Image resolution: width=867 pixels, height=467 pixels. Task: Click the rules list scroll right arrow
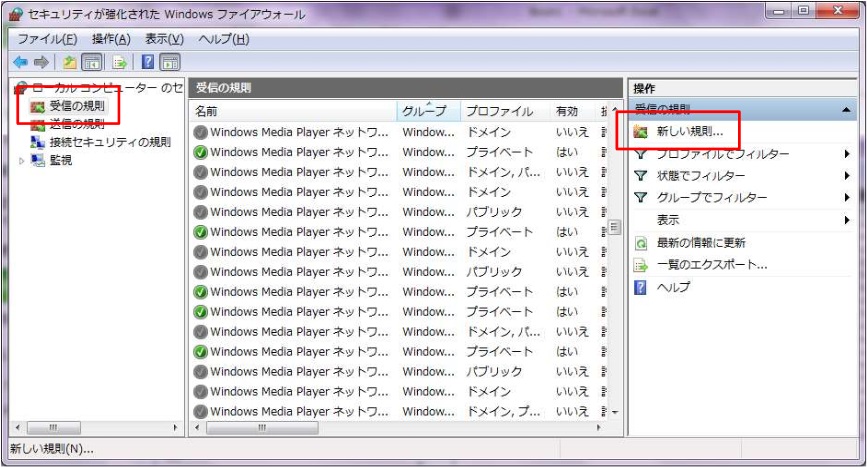[x=598, y=428]
